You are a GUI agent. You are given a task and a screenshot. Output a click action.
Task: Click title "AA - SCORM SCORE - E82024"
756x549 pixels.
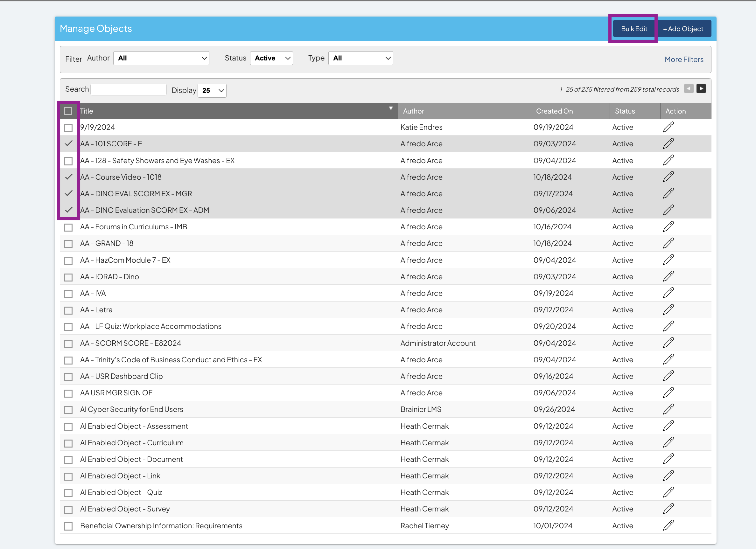130,343
